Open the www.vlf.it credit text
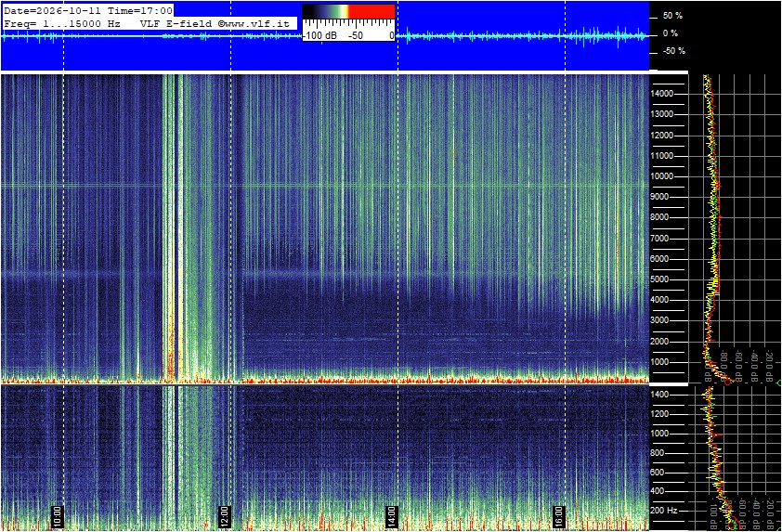 pos(257,23)
